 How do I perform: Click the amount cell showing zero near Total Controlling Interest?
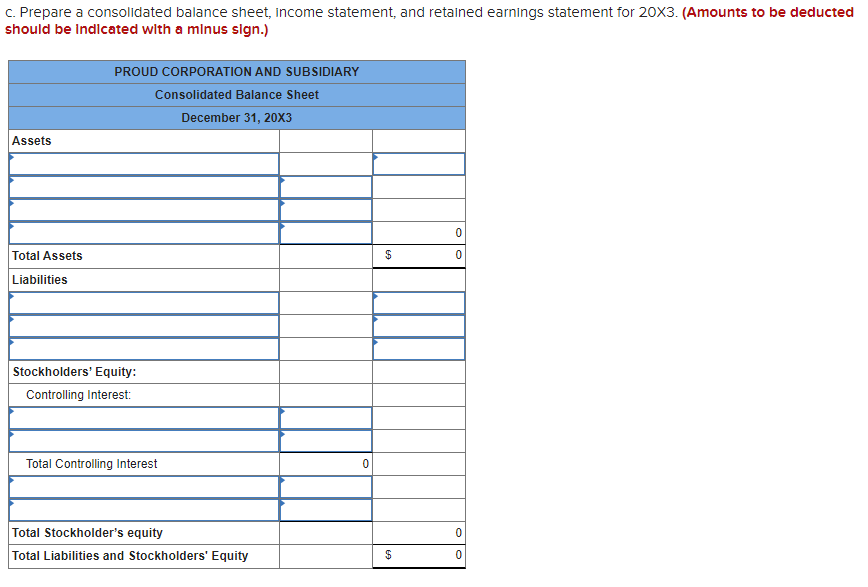click(325, 463)
